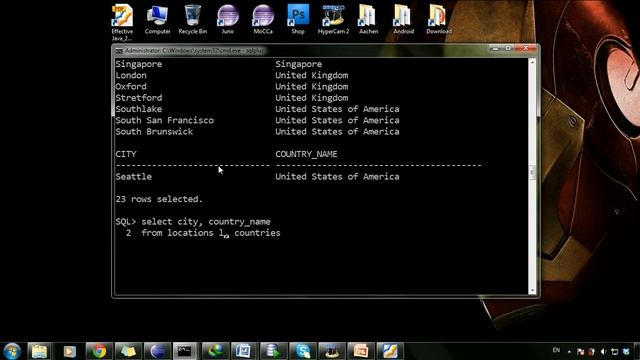Minimize the command prompt window

tap(496, 48)
